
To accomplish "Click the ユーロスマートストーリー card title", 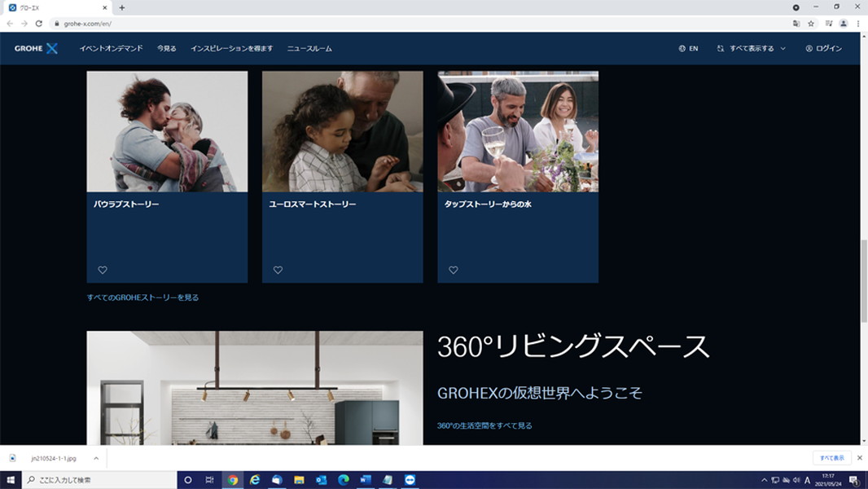I will pos(312,205).
